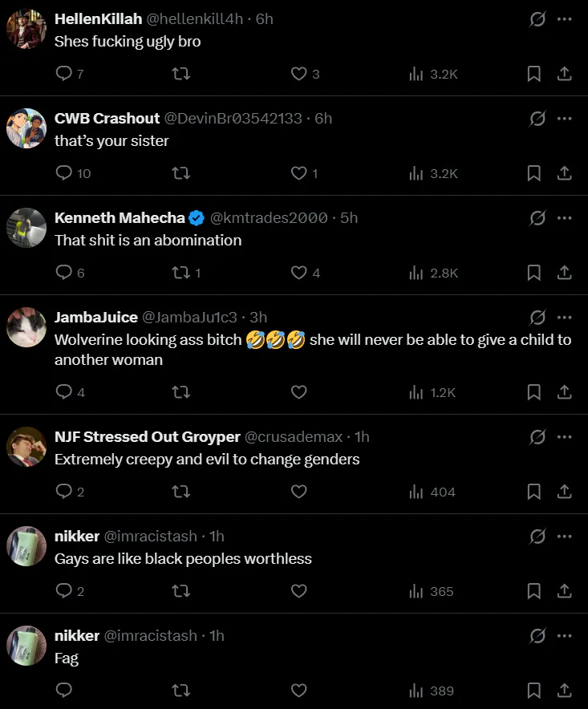Repost CWB Crashout's reply
588x709 pixels.
pyautogui.click(x=181, y=173)
